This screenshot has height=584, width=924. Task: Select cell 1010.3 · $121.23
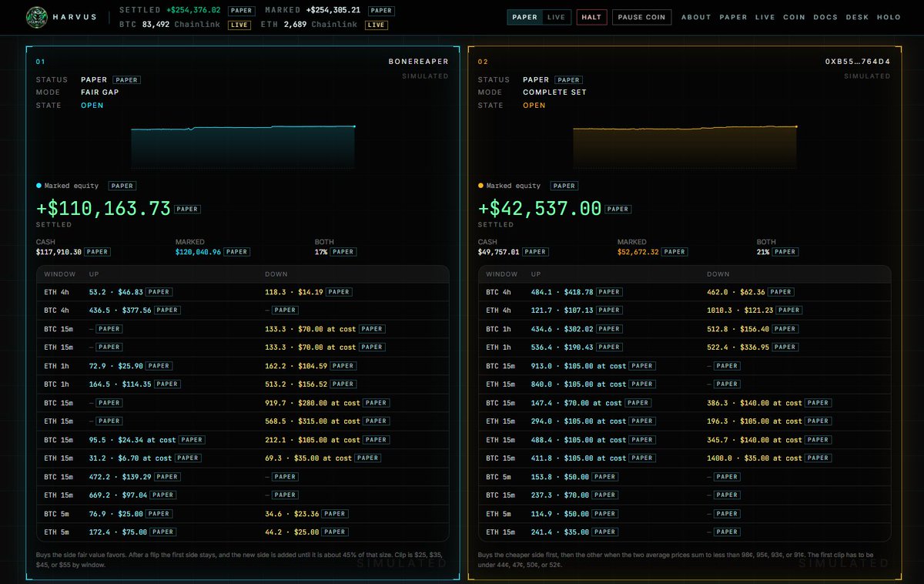point(740,310)
